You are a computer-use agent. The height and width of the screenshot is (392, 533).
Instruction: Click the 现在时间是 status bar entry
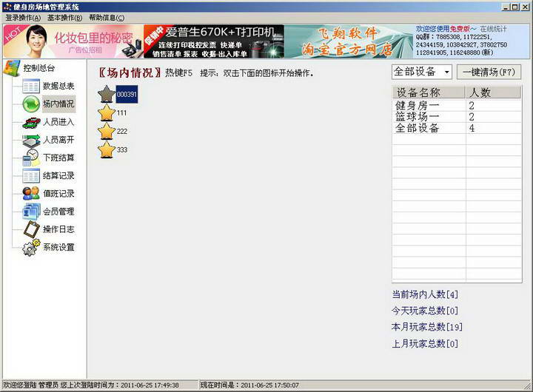click(249, 385)
